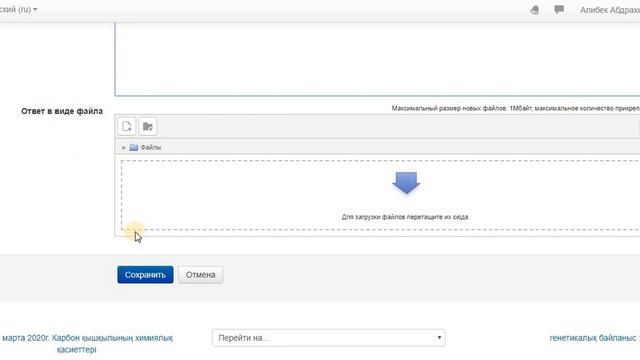Click the Файлы folder icon
Image resolution: width=640 pixels, height=360 pixels.
coord(133,147)
